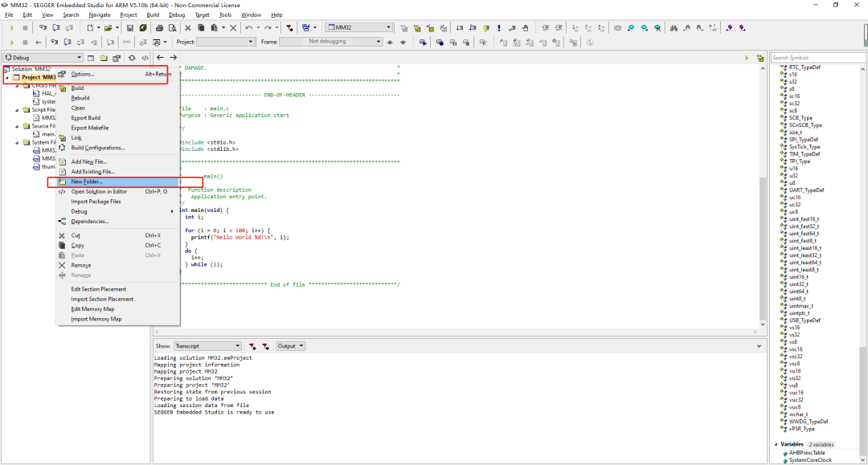Choose Export Makefile from context menu
Screen dimensions: 868x465
[118, 128]
